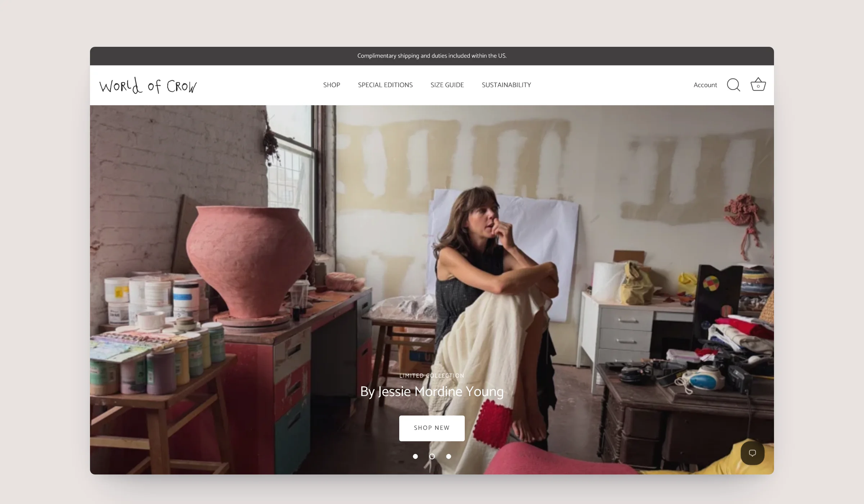
Task: Go to SIZE GUIDE page
Action: (x=447, y=85)
